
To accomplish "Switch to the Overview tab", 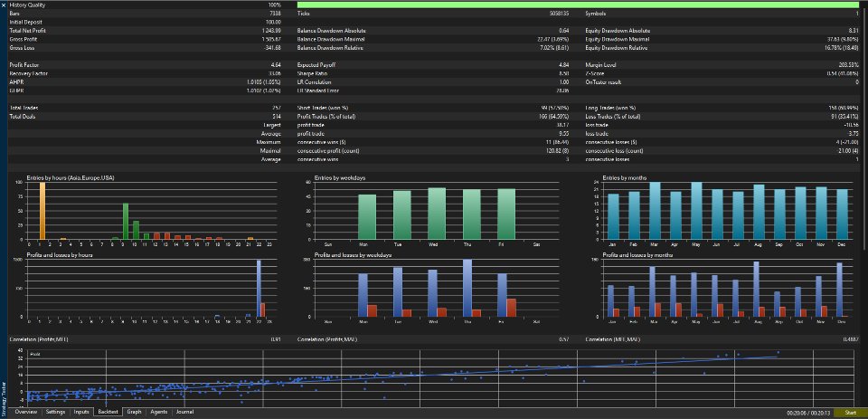I will (x=26, y=412).
